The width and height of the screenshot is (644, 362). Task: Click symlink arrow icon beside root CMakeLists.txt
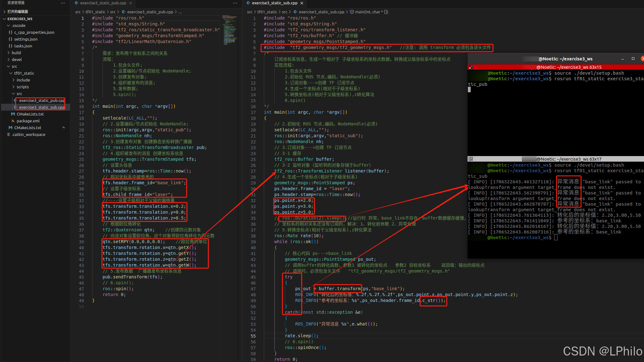click(64, 128)
